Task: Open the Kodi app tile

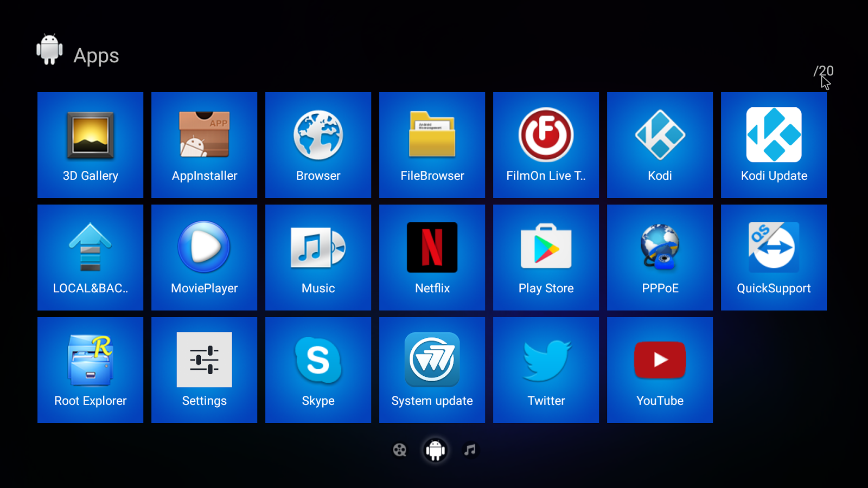Action: click(x=660, y=145)
